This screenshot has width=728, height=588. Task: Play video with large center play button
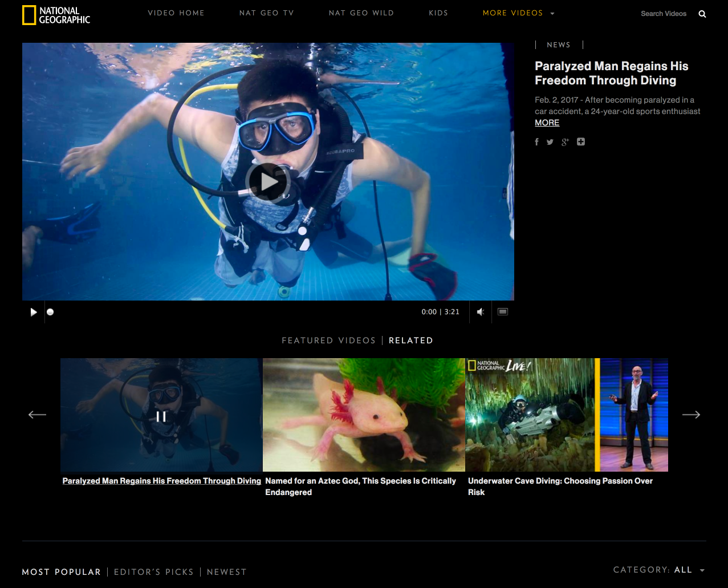coord(268,182)
